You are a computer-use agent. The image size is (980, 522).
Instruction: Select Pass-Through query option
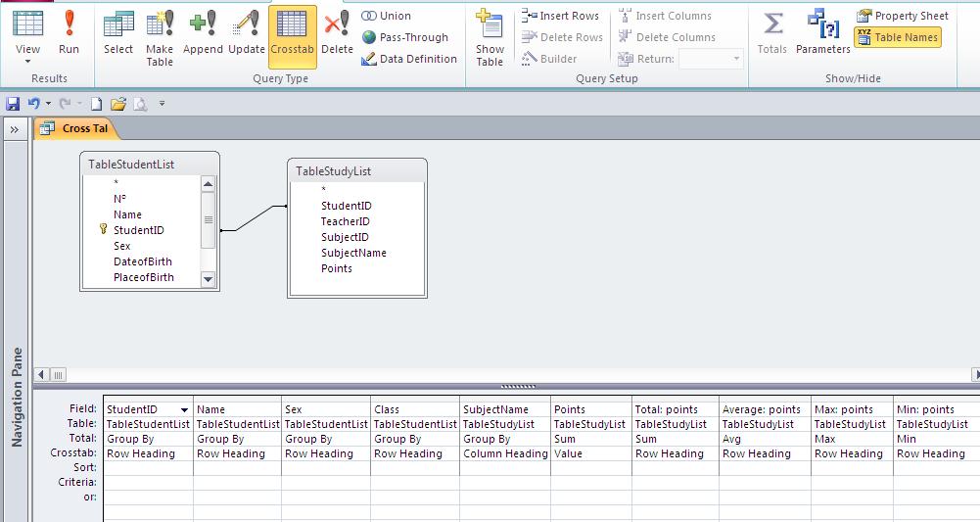click(x=405, y=37)
